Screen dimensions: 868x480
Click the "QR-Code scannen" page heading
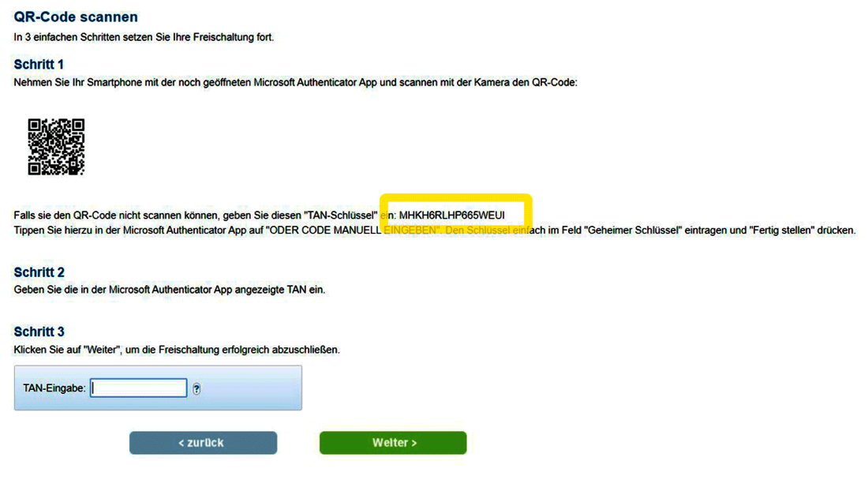coord(76,17)
